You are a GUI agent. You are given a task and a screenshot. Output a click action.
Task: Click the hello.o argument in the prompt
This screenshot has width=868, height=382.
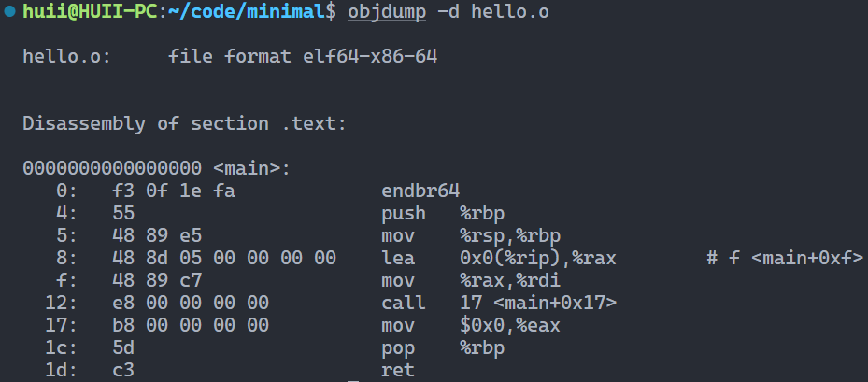510,11
